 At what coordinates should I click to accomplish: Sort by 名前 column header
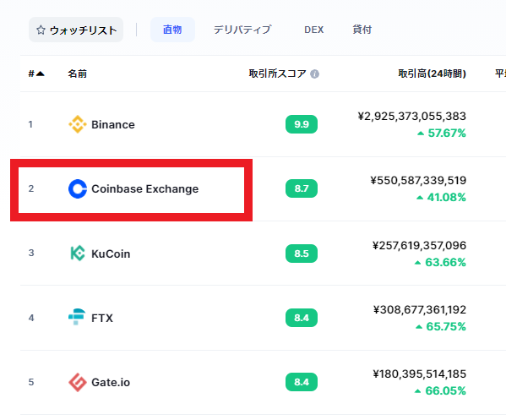77,74
